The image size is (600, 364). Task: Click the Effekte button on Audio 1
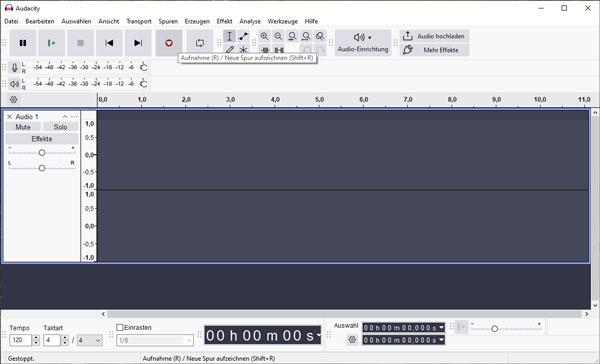click(42, 139)
